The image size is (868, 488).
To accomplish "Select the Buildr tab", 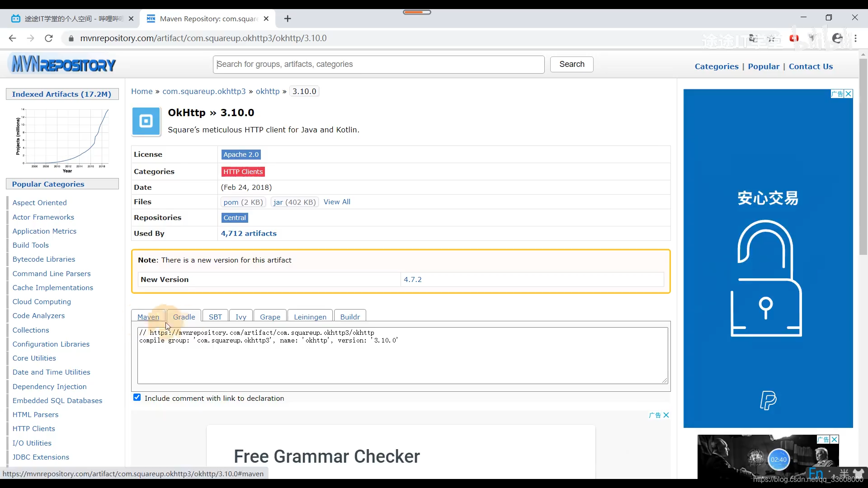I will click(350, 317).
